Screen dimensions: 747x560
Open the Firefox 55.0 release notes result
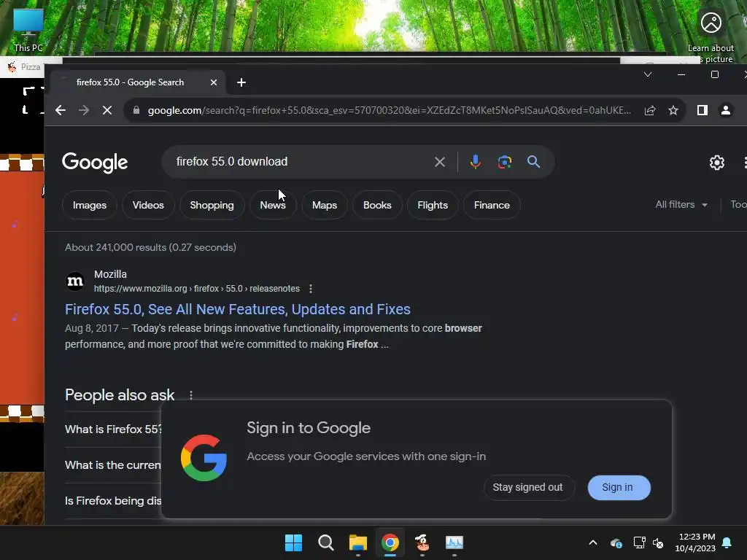tap(238, 309)
